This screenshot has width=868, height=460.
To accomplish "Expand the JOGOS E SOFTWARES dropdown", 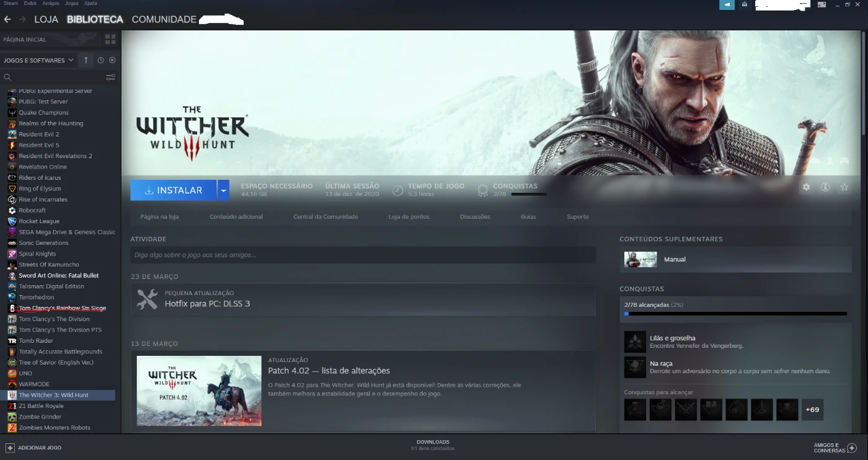I will [x=38, y=60].
